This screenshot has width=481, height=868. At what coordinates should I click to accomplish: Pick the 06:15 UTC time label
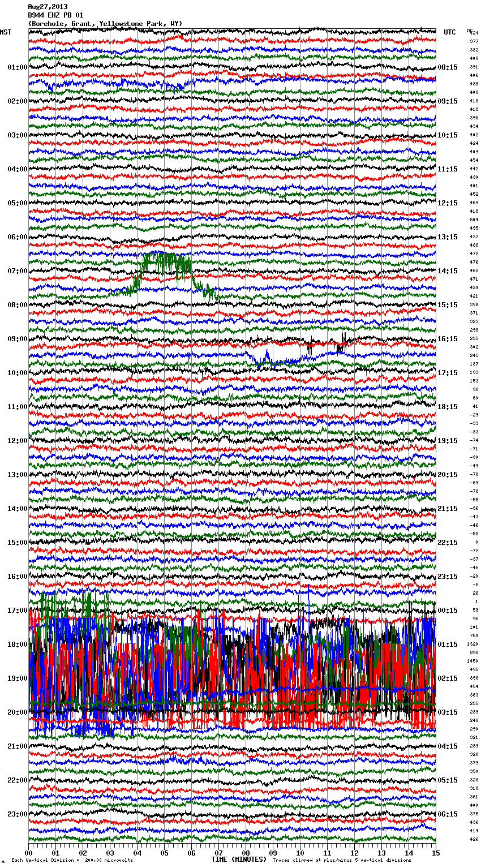448,814
